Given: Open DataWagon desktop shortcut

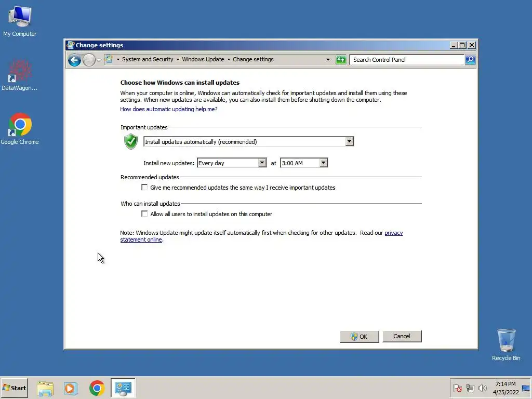Looking at the screenshot, I should coord(20,75).
